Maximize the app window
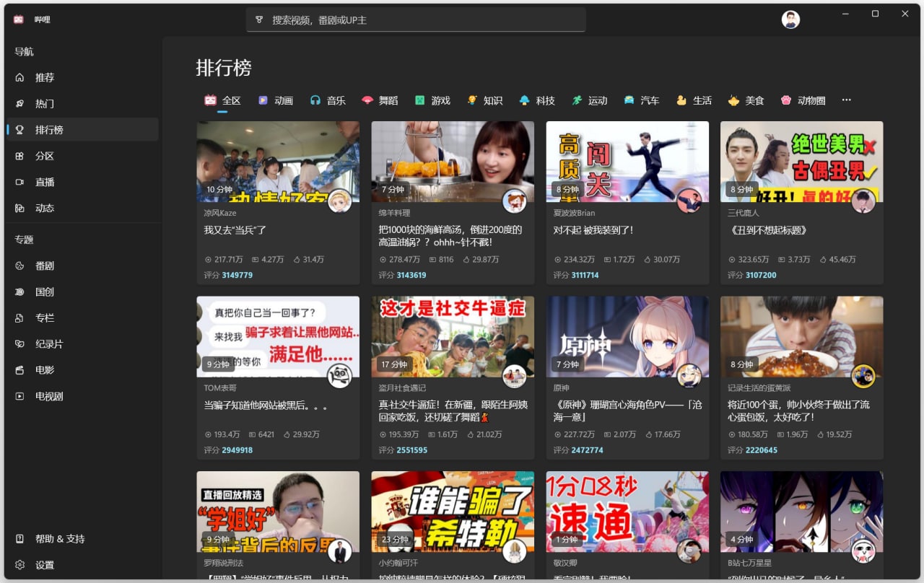 875,14
